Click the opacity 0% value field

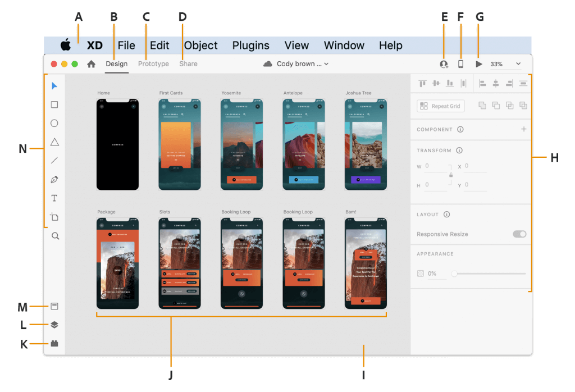(x=437, y=274)
